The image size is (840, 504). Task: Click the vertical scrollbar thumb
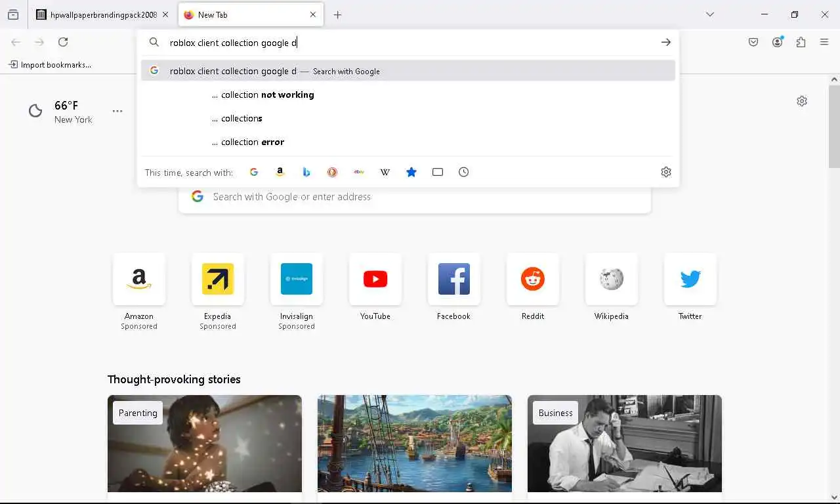pyautogui.click(x=834, y=127)
